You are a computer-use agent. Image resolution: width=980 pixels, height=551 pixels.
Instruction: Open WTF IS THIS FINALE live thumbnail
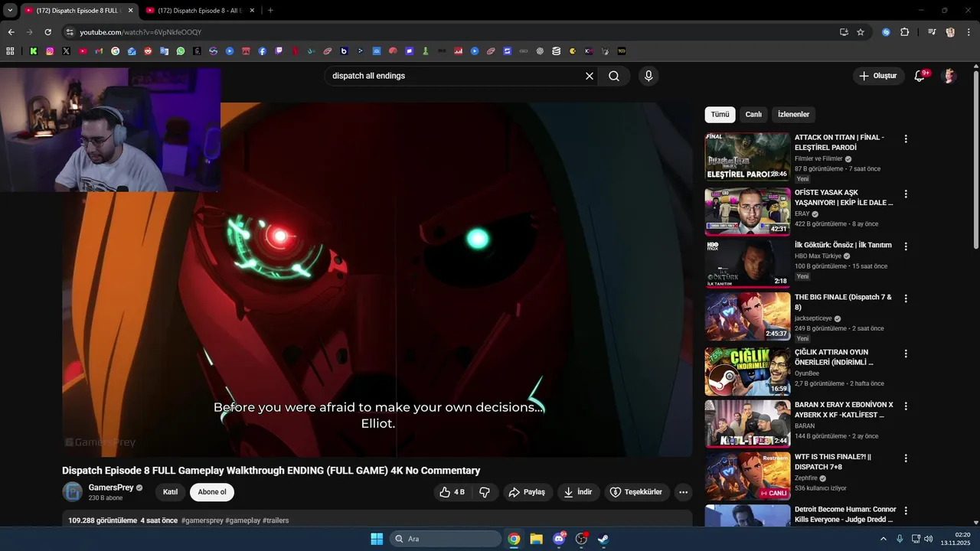tap(747, 476)
